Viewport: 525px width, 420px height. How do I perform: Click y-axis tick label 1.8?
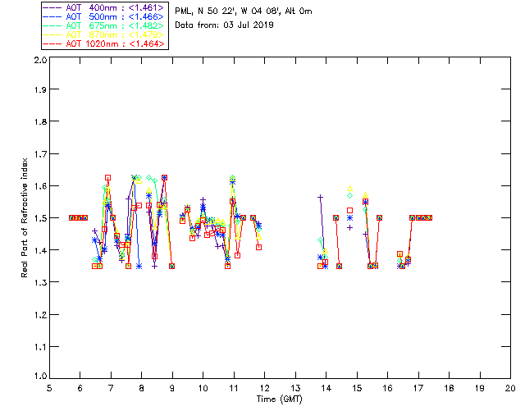point(40,121)
